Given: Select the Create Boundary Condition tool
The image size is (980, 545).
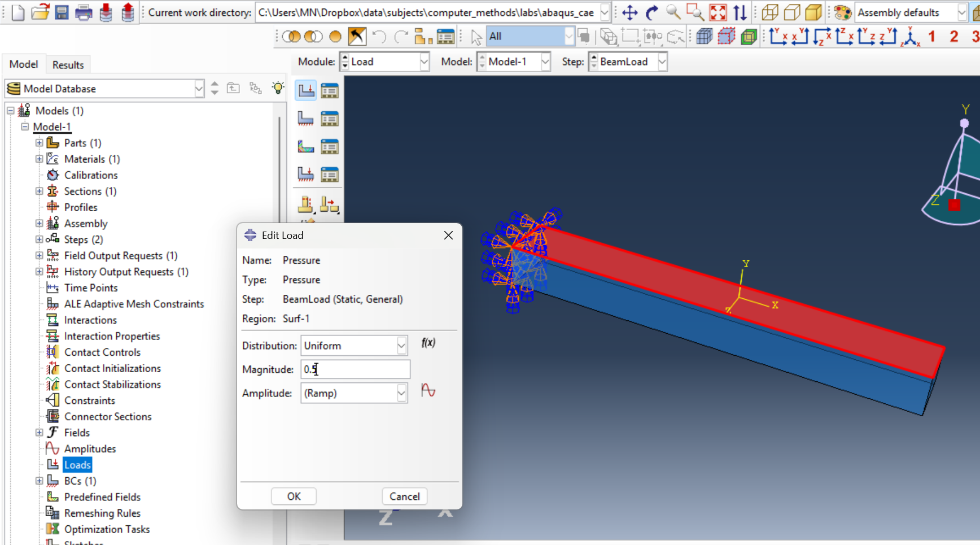Looking at the screenshot, I should 306,119.
